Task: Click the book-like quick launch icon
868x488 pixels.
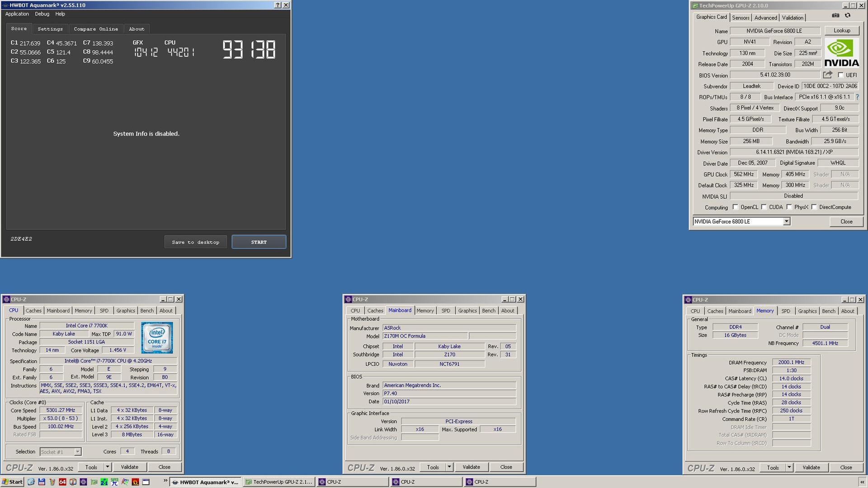Action: tap(73, 482)
